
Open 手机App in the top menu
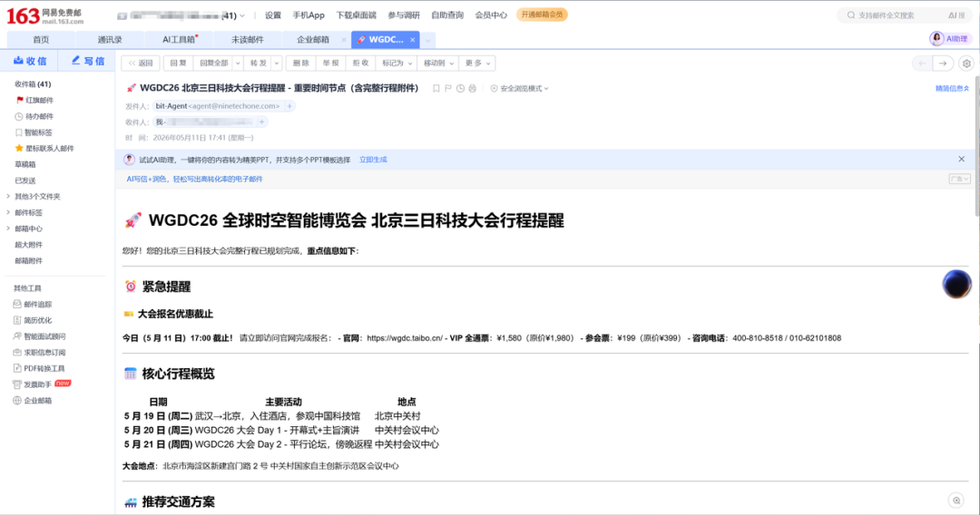click(x=309, y=15)
